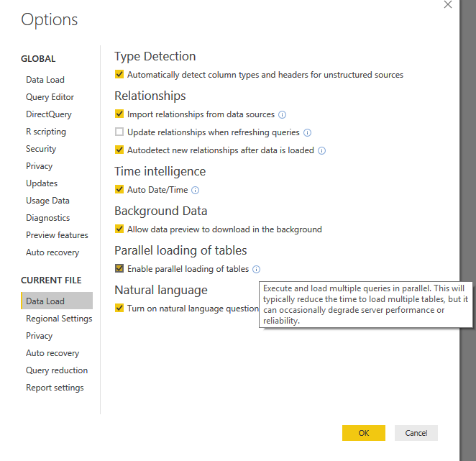Go to Report settings page
The height and width of the screenshot is (461, 476).
pyautogui.click(x=55, y=388)
